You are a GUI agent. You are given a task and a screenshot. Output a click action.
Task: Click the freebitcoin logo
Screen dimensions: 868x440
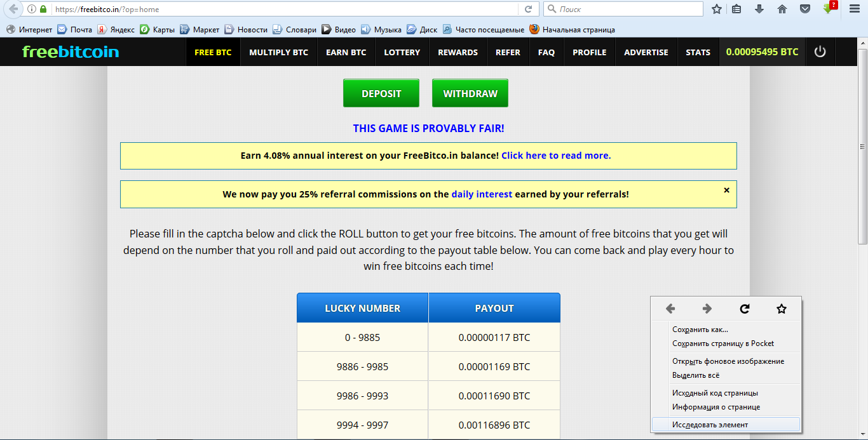tap(71, 52)
